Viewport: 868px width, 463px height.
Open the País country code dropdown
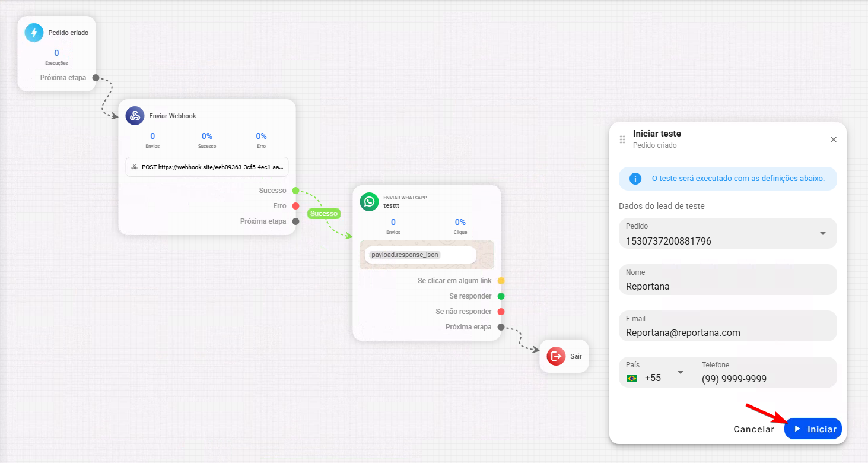coord(681,372)
